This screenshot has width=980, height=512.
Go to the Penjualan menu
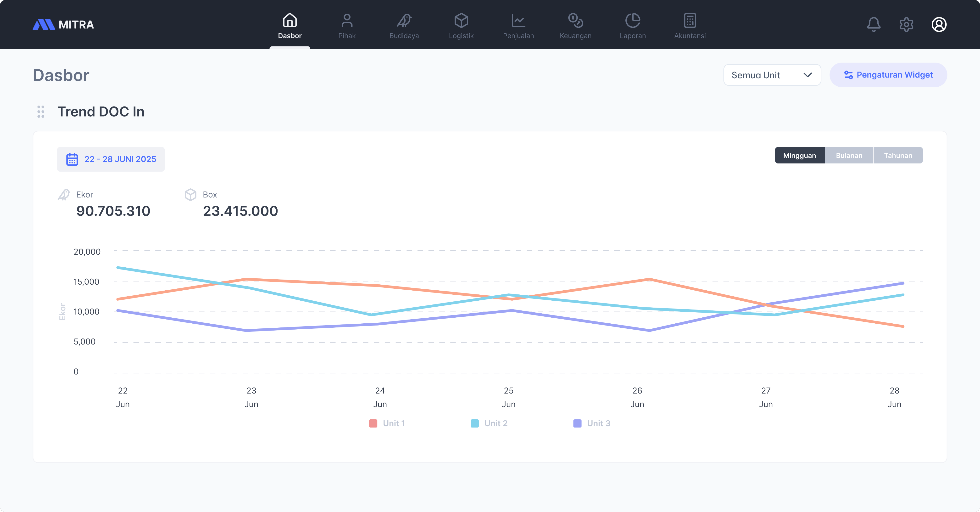point(518,26)
